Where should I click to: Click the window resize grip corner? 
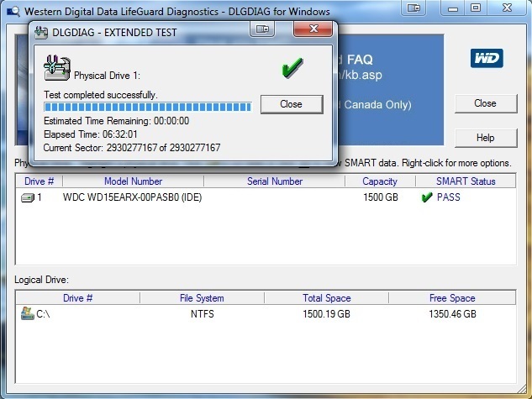(x=521, y=390)
